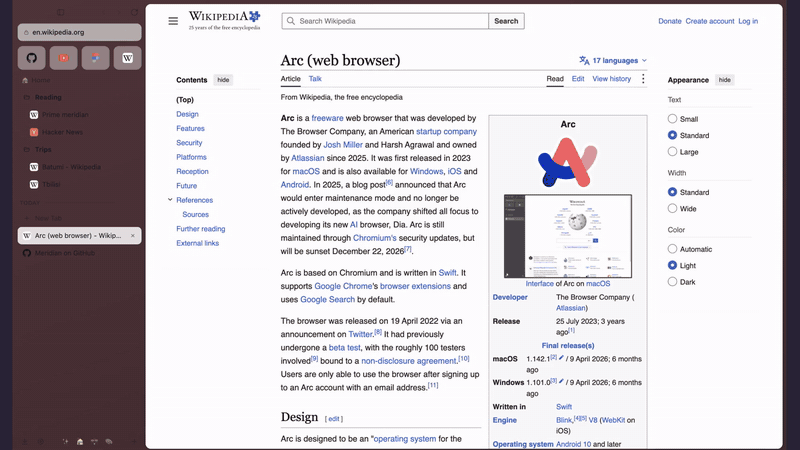The height and width of the screenshot is (450, 800).
Task: Open Wikipedia hamburger main menu
Action: [x=173, y=21]
